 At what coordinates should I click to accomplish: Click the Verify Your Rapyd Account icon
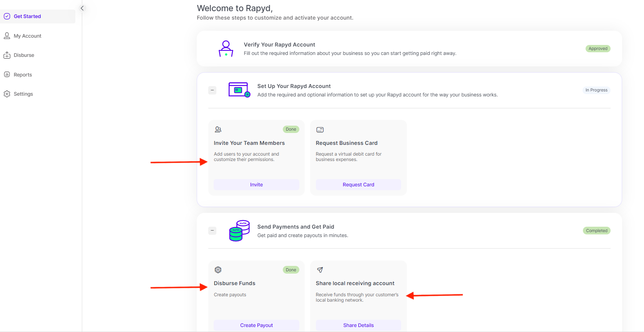(x=226, y=49)
